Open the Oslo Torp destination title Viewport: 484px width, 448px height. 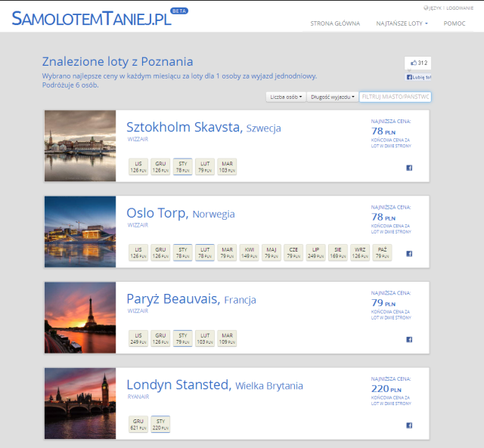click(x=181, y=213)
